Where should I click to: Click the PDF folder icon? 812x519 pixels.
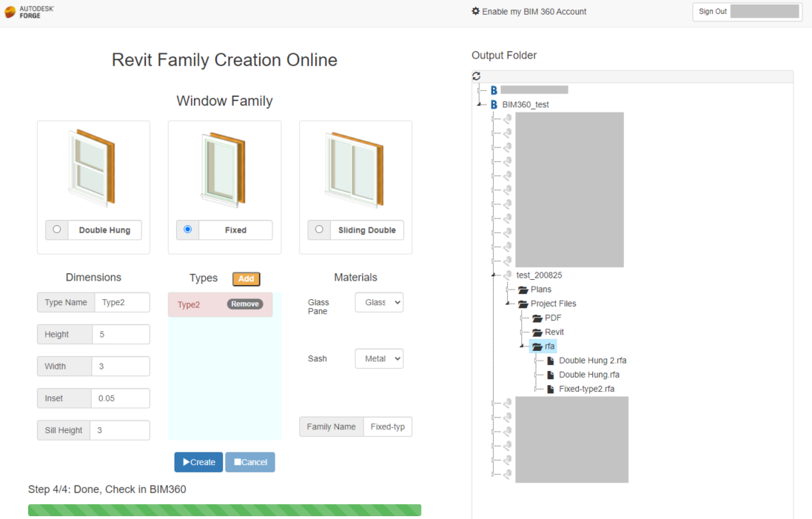[x=537, y=318]
